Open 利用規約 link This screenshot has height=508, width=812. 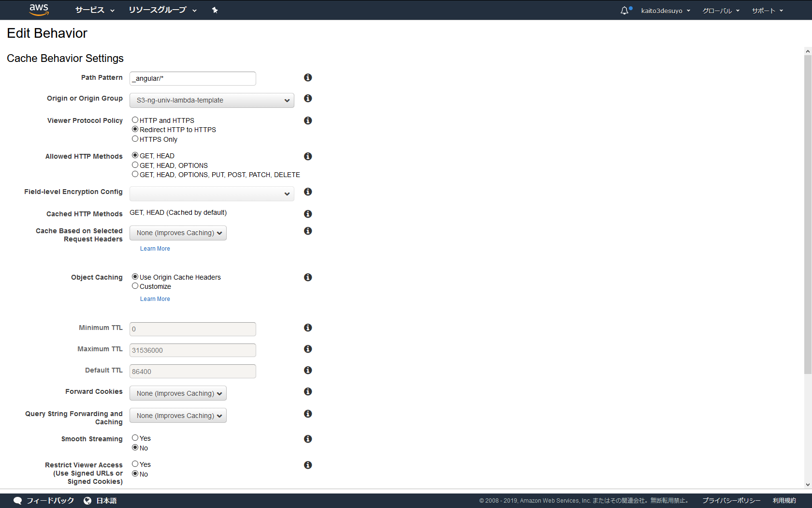pyautogui.click(x=784, y=501)
